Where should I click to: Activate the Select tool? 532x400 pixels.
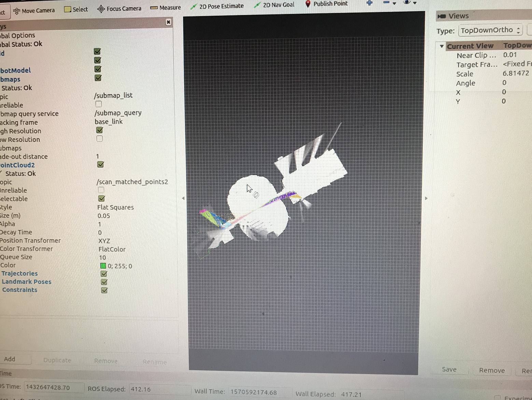(76, 9)
